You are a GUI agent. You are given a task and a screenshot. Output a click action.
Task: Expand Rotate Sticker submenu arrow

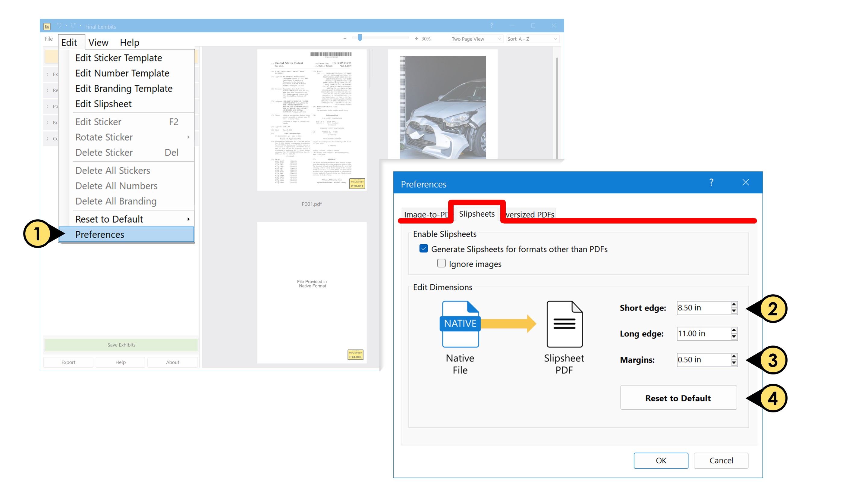tap(188, 137)
